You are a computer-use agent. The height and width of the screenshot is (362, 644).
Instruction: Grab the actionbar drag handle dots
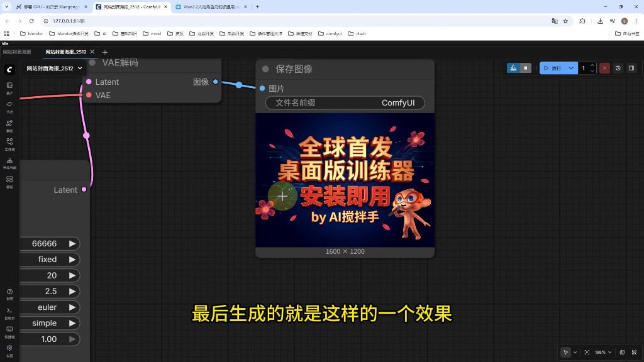(x=535, y=68)
